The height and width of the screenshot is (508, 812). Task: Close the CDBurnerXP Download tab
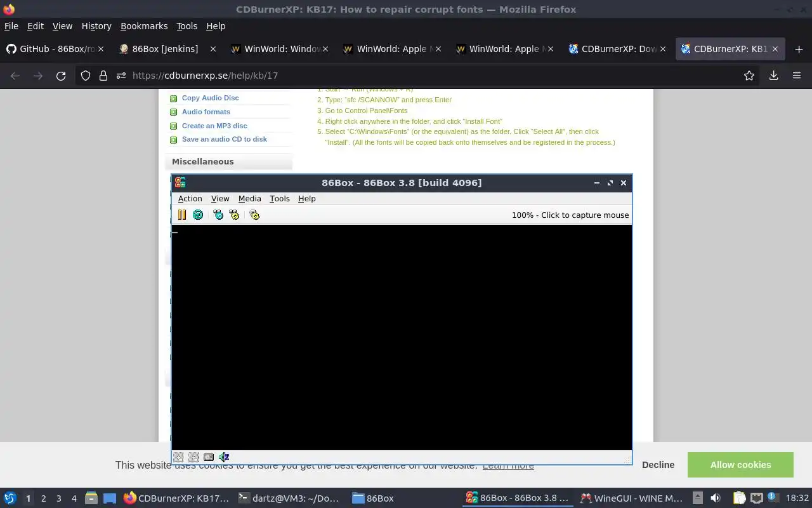click(x=663, y=49)
